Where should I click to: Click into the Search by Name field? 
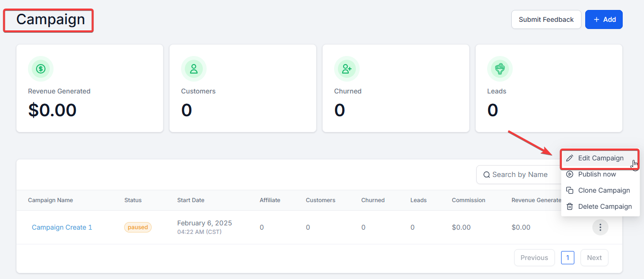coord(521,175)
